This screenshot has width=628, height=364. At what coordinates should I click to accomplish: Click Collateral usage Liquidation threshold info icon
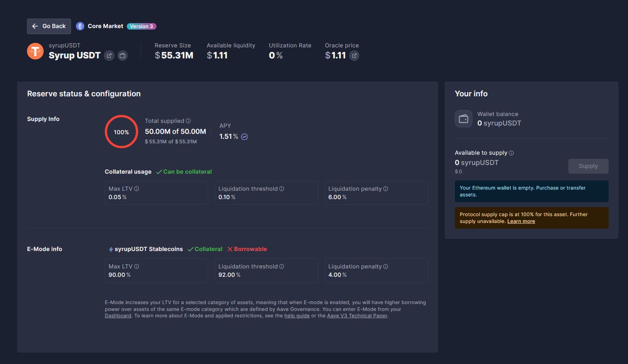tap(282, 189)
